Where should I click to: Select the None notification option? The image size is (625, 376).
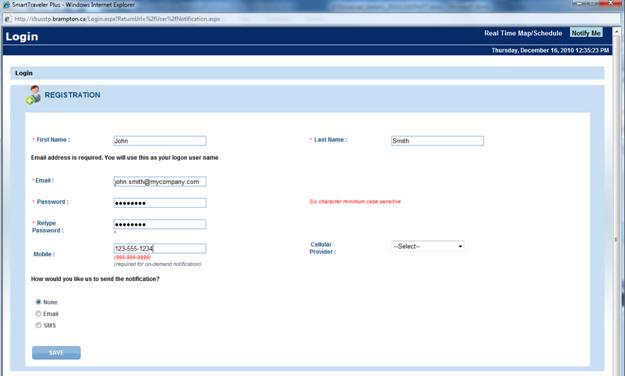tap(38, 302)
